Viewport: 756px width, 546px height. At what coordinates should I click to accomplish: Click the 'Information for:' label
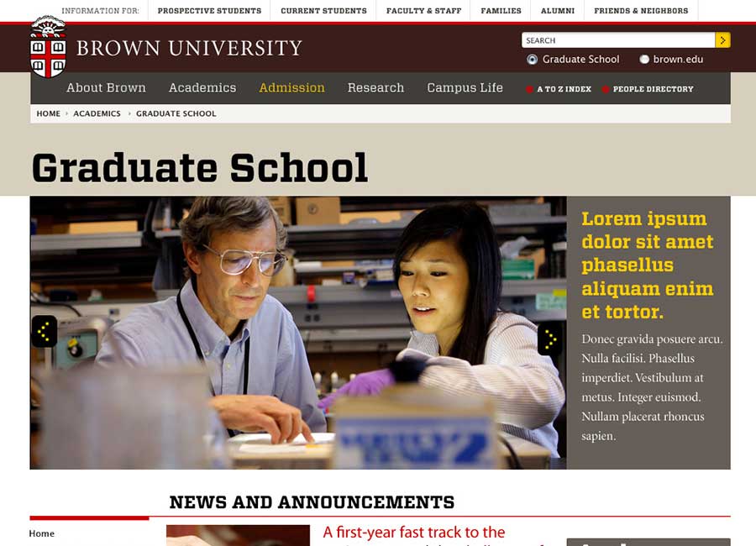(100, 11)
